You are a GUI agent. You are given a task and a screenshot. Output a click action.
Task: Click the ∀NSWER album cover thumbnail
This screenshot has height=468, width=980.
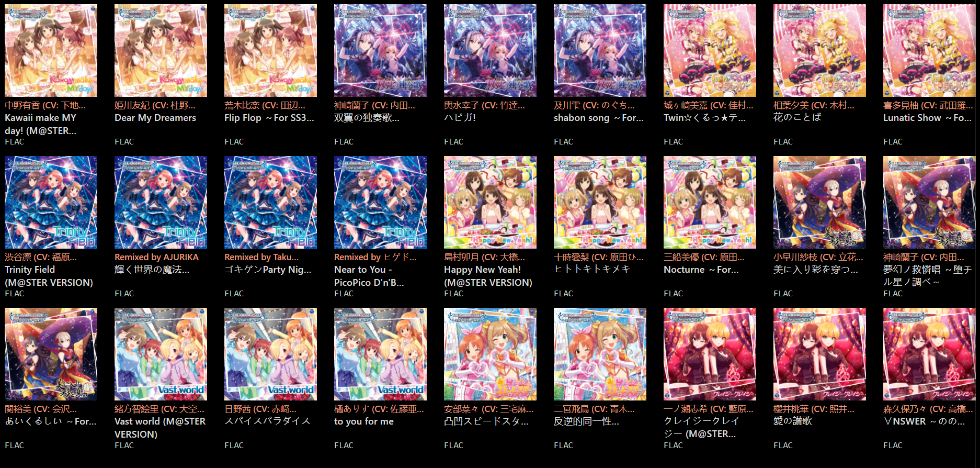click(x=929, y=354)
